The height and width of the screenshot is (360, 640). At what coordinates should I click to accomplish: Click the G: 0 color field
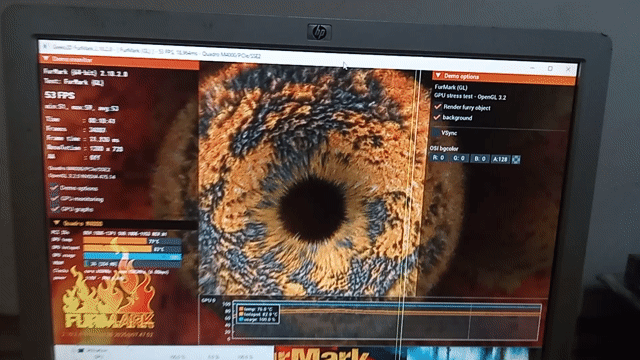pos(459,158)
